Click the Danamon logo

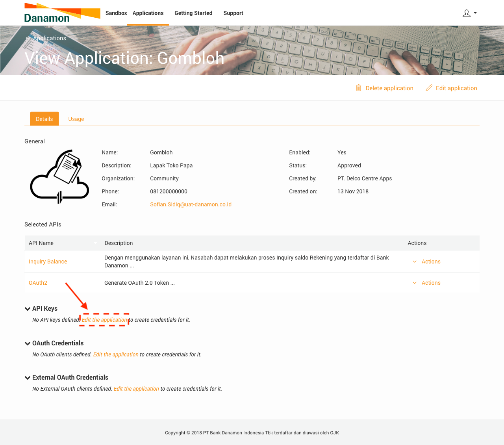click(x=62, y=13)
